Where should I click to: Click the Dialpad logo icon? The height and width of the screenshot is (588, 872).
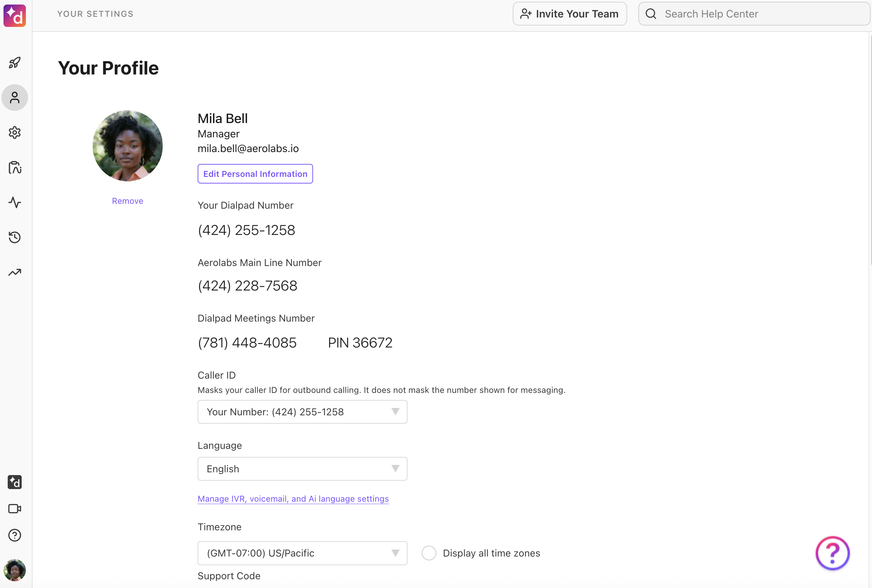15,15
